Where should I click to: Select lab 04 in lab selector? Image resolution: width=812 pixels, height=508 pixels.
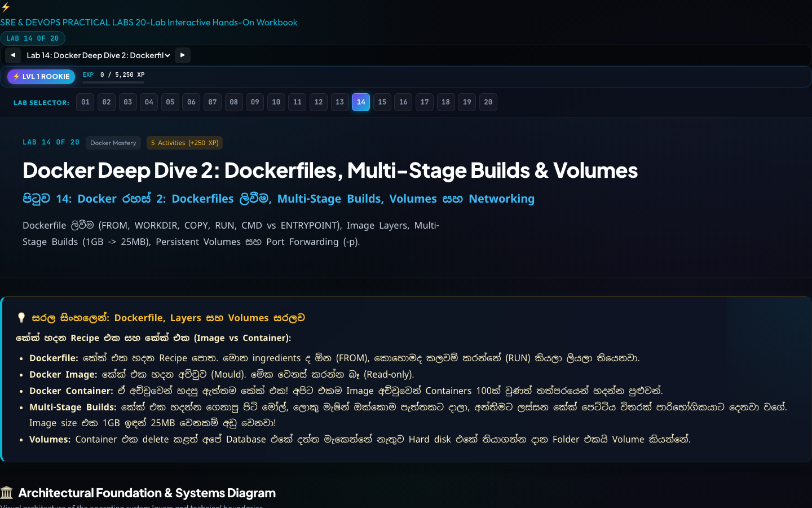point(149,102)
